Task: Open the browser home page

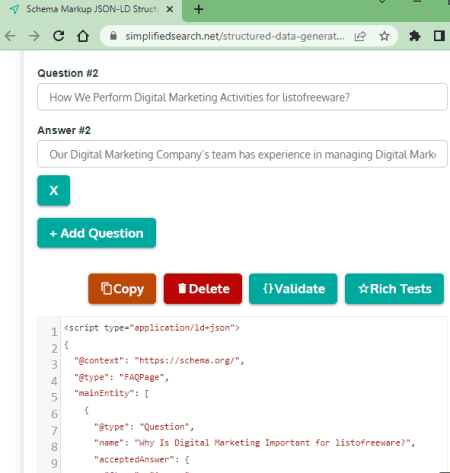Action: pyautogui.click(x=83, y=36)
